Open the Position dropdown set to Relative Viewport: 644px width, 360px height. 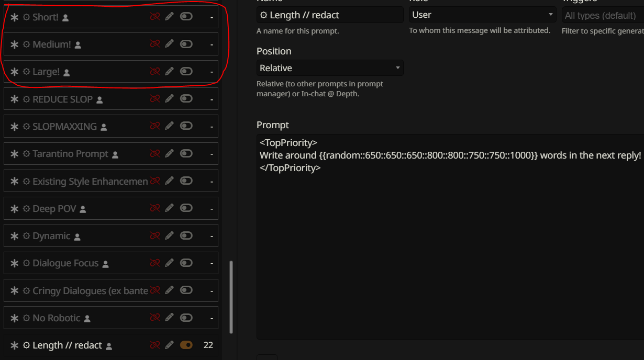tap(330, 68)
